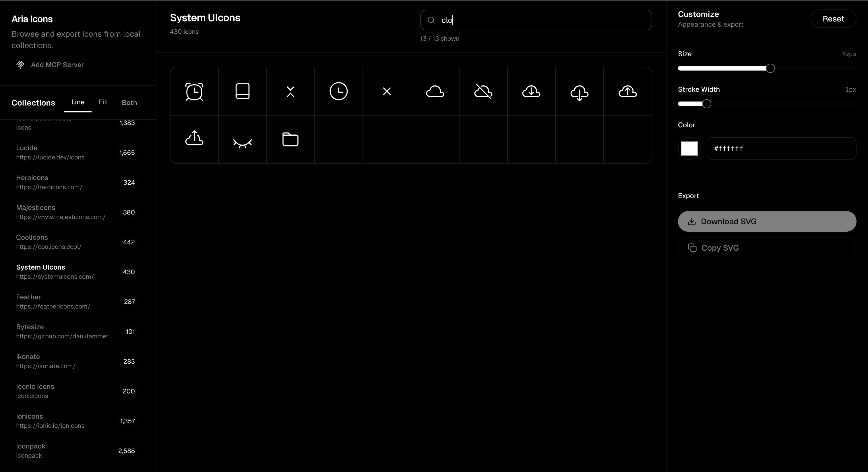The image size is (868, 472).
Task: Switch to the Both tab
Action: click(129, 102)
